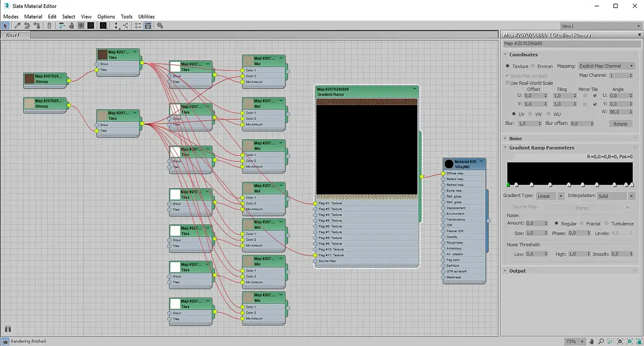Click the binoculars search icon in view
This screenshot has height=346, width=644.
pos(7,329)
